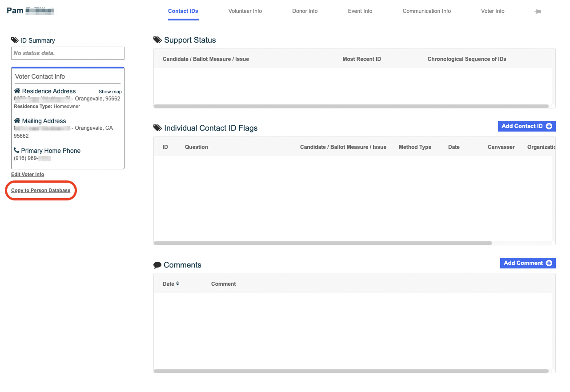Click the Add Comment button
Screen dimensions: 570x392
[x=528, y=263]
